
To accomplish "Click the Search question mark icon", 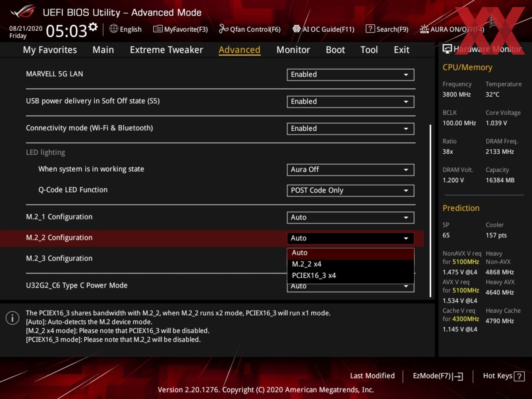I will point(370,29).
